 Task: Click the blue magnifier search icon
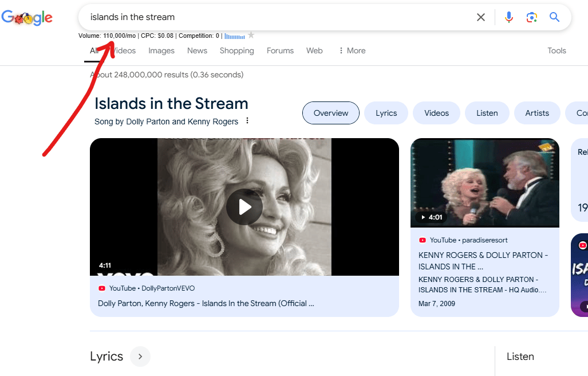click(554, 17)
